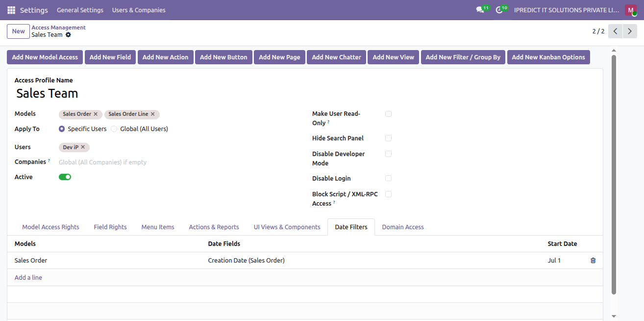Show the Make User Read-Only help tooltip
This screenshot has width=644, height=321.
click(328, 122)
